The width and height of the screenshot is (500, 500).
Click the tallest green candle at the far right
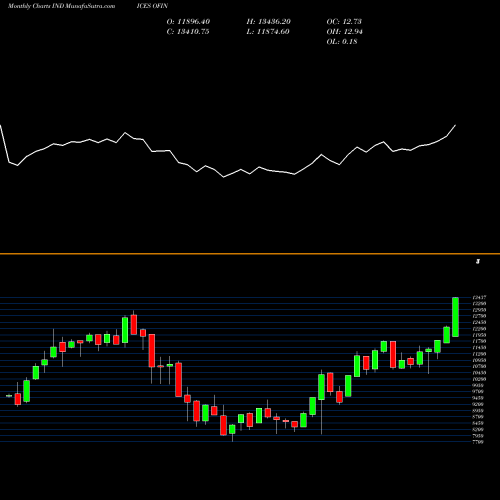pyautogui.click(x=455, y=317)
